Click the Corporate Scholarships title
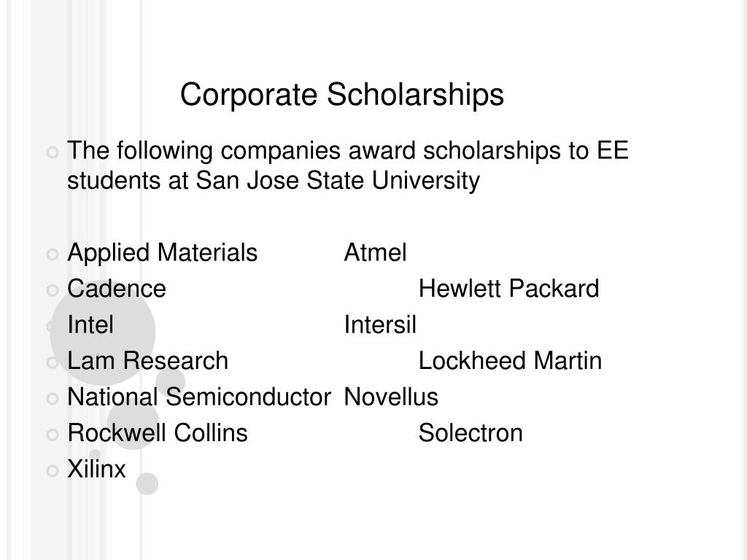 pos(341,95)
